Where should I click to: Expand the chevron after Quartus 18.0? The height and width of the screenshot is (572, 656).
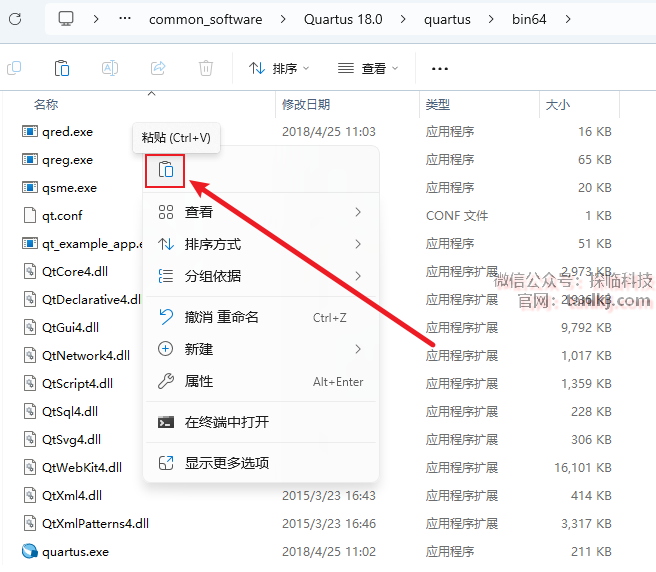tap(403, 19)
